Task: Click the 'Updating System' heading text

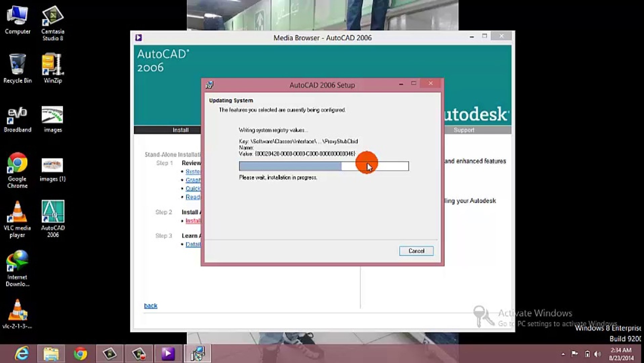Action: click(231, 100)
